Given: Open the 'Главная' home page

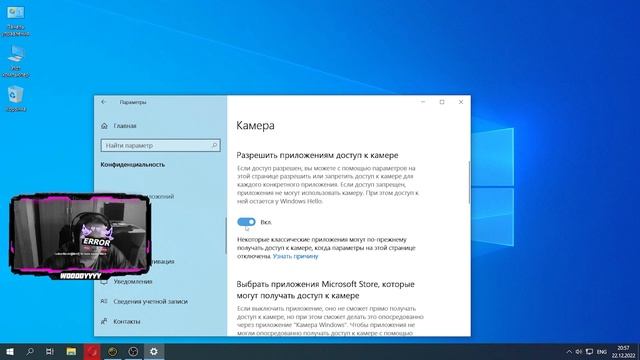Looking at the screenshot, I should tap(125, 126).
